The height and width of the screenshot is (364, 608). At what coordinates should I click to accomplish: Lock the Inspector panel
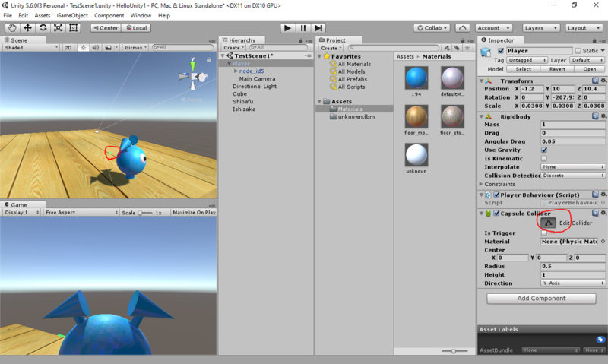(x=594, y=40)
